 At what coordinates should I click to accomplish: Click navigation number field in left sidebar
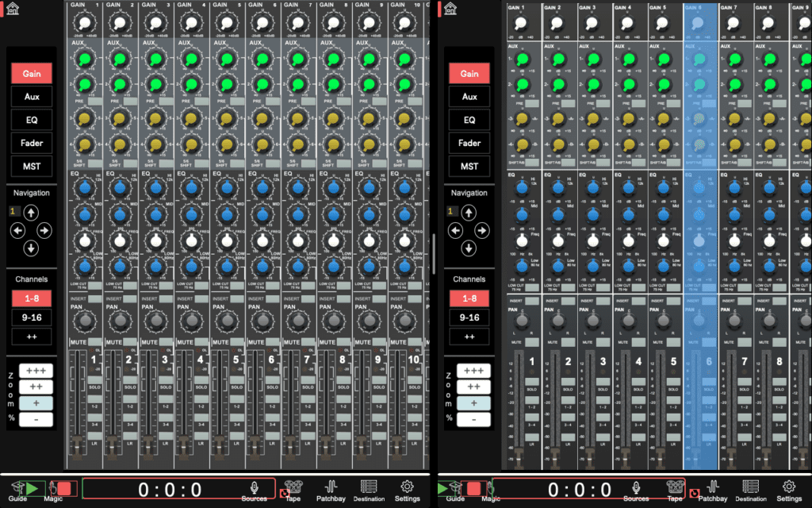pos(14,211)
